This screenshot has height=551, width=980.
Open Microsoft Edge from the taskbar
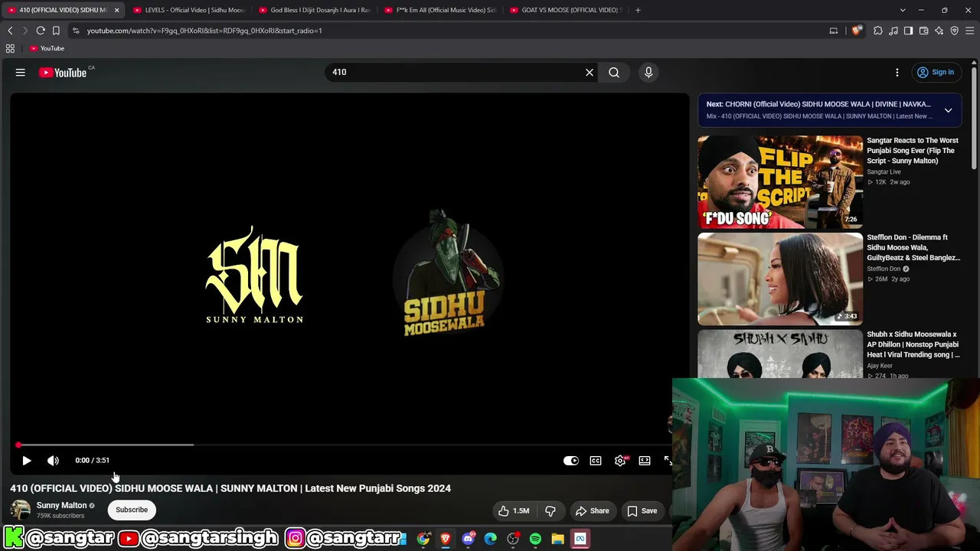coord(491,539)
